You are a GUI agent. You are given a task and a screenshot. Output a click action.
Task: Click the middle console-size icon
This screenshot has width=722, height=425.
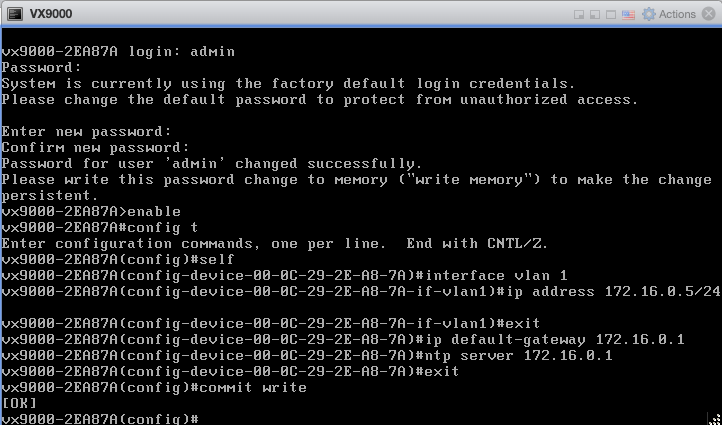click(595, 14)
